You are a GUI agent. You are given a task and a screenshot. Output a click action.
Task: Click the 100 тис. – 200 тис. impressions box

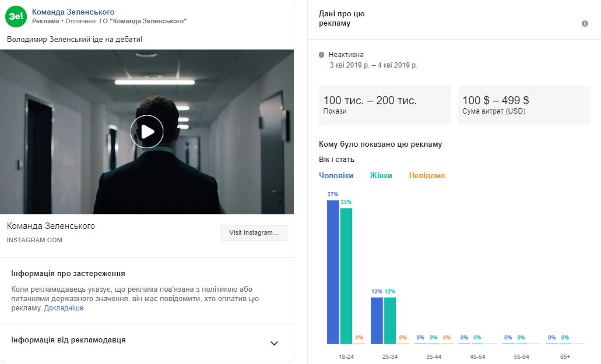coord(385,105)
